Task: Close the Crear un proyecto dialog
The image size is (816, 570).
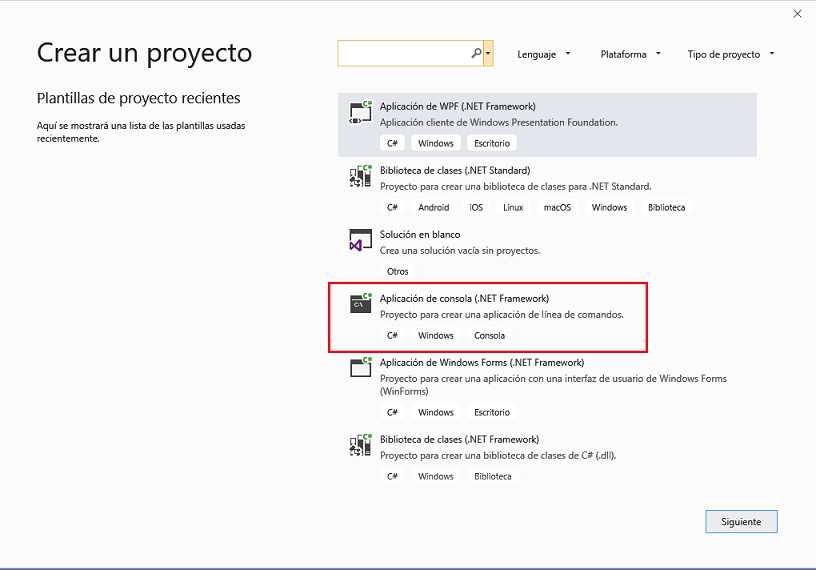Action: click(797, 14)
